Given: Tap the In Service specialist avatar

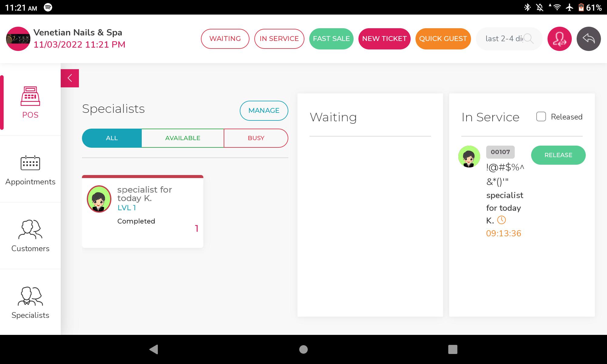Looking at the screenshot, I should [469, 157].
